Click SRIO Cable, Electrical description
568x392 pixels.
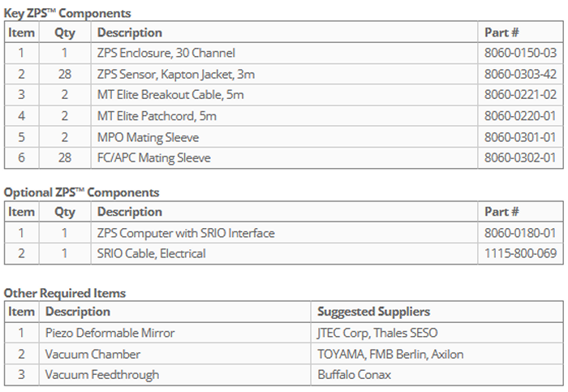click(x=151, y=253)
